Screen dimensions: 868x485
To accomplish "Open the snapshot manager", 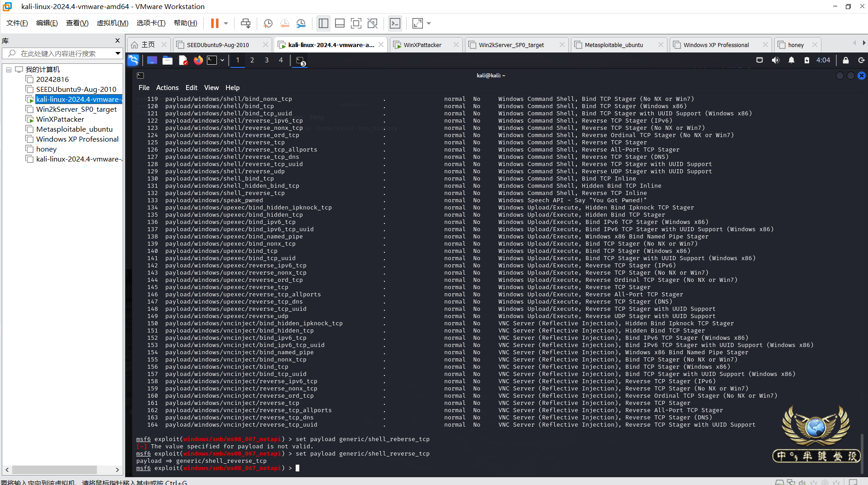I will 301,23.
